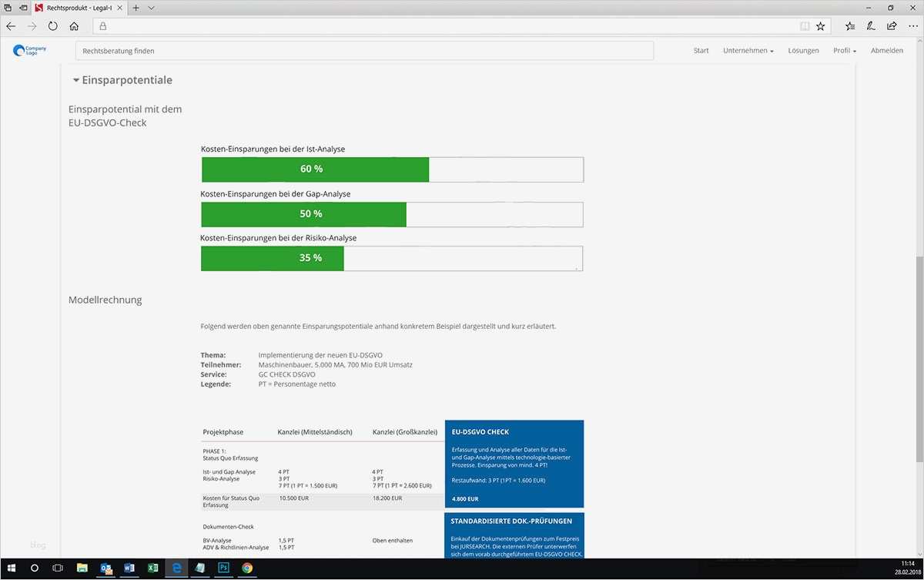This screenshot has width=924, height=580.
Task: Launch Photoshop from the taskbar
Action: coord(223,568)
